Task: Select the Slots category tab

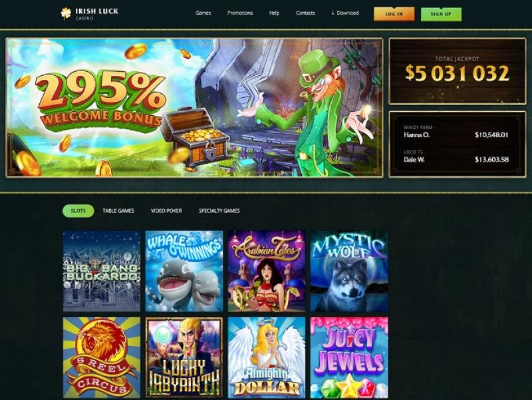Action: [x=78, y=211]
